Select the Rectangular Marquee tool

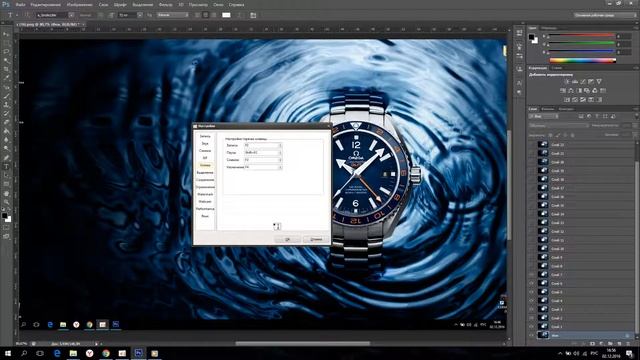[6, 43]
